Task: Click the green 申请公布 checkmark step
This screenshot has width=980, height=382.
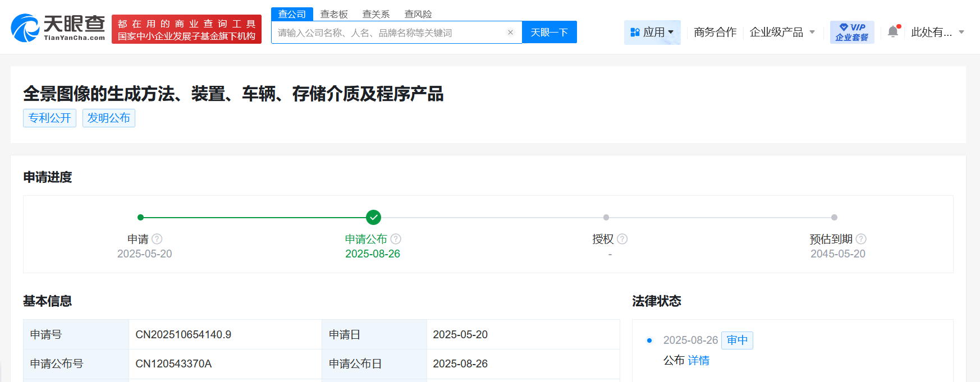Action: coord(373,217)
